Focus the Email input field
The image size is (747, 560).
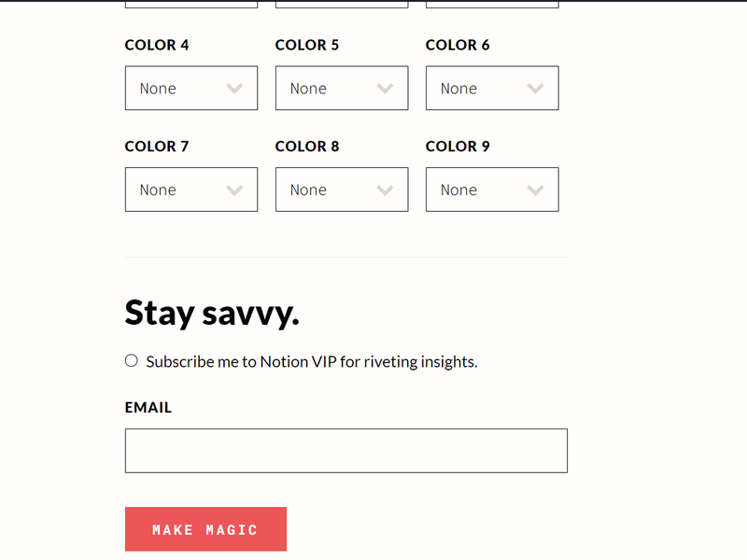[345, 451]
